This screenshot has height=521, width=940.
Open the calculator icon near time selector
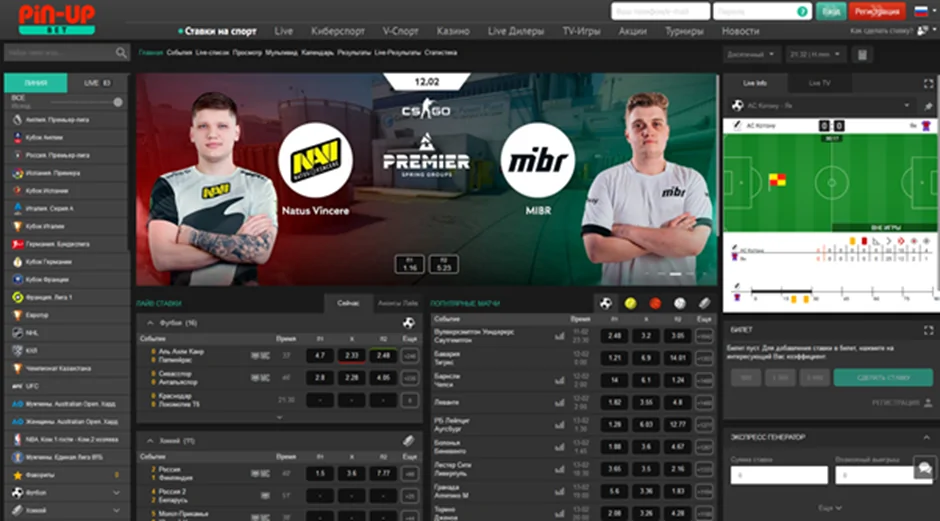coord(861,54)
